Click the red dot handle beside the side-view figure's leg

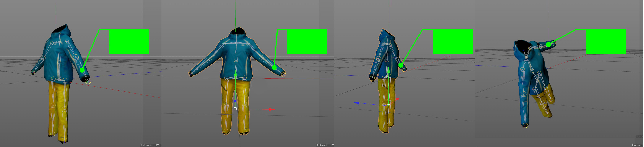(x=398, y=99)
